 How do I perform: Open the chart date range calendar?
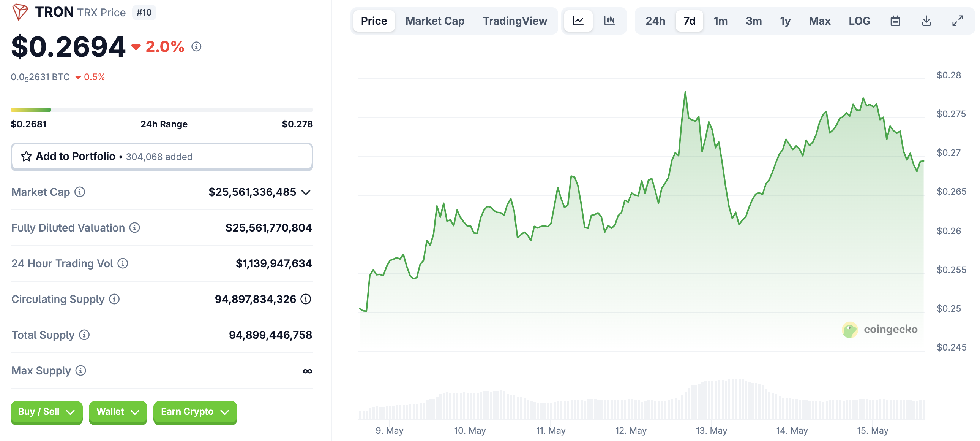click(896, 21)
